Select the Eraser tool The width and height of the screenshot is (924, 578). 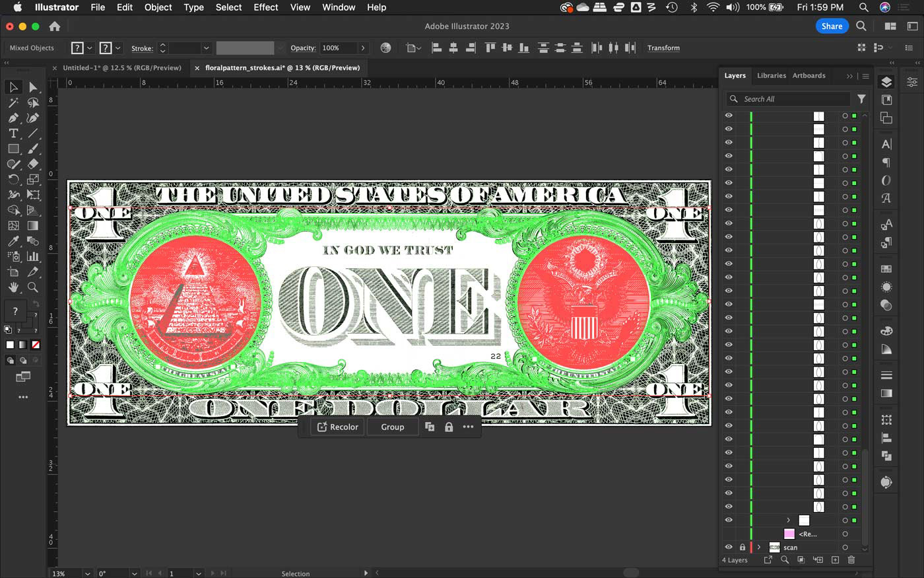33,164
